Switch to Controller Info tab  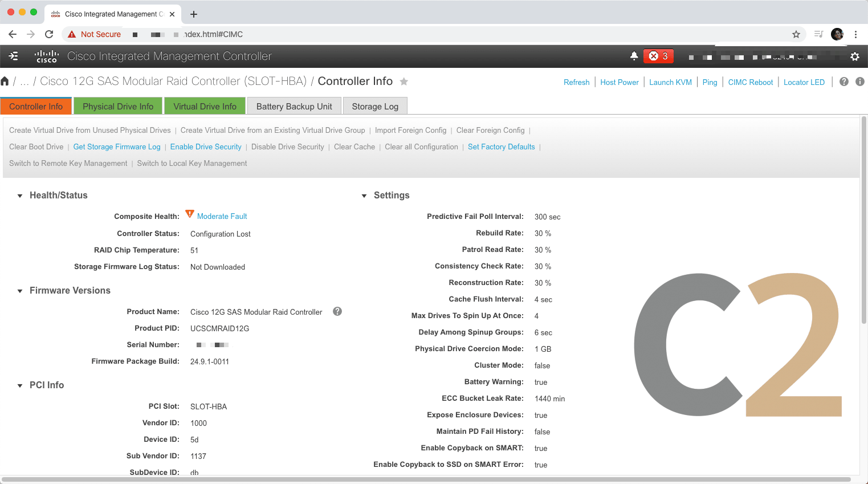click(x=36, y=106)
